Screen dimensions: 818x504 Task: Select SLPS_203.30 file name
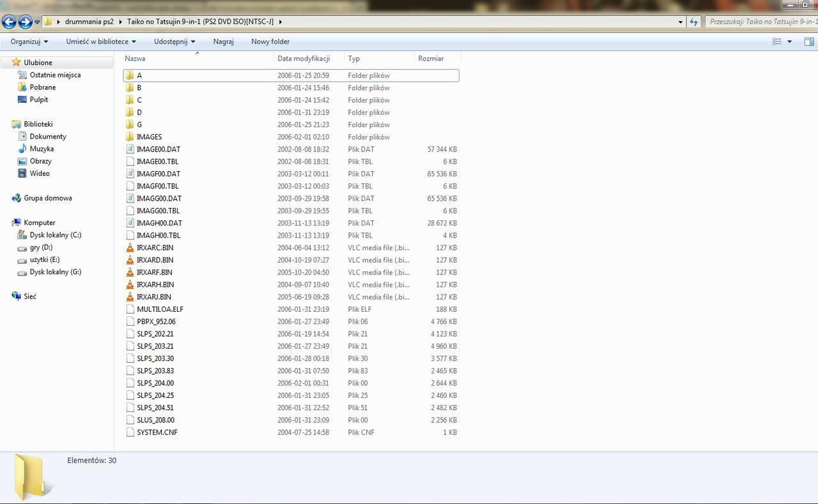pyautogui.click(x=155, y=358)
